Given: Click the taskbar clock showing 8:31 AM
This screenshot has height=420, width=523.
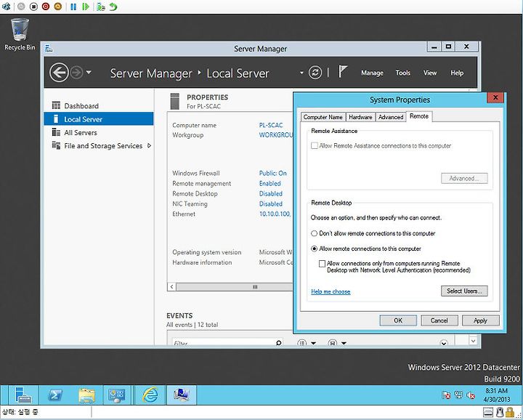Looking at the screenshot, I should point(496,395).
